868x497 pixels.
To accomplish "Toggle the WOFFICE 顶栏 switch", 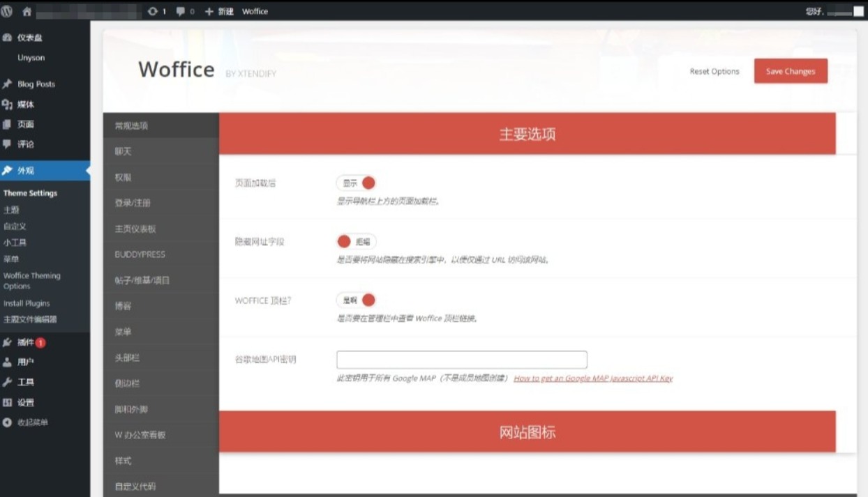I will pos(356,300).
